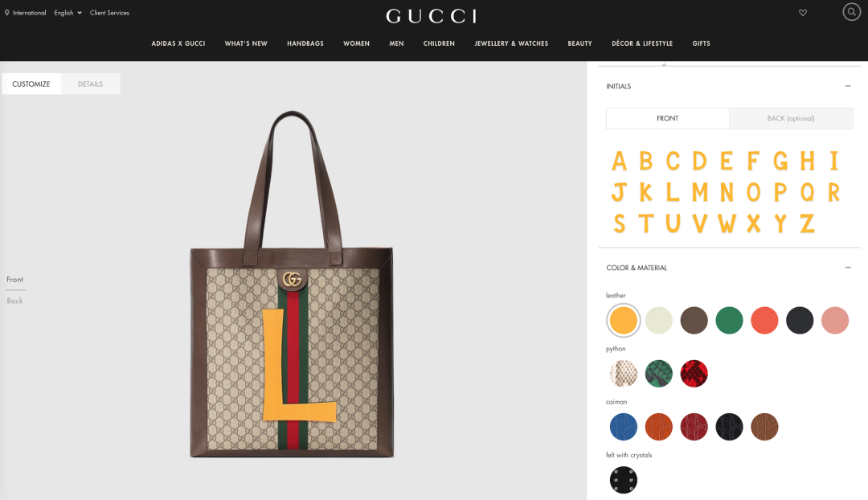This screenshot has height=500, width=868.
Task: Pick the letter Z initial
Action: coord(807,223)
